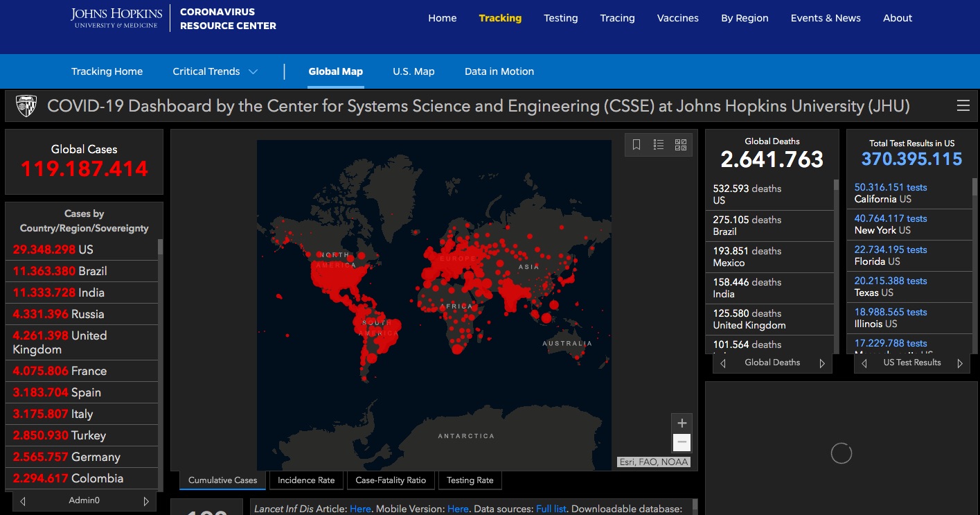980x515 pixels.
Task: Click the left arrow beside Admin0
Action: click(23, 501)
